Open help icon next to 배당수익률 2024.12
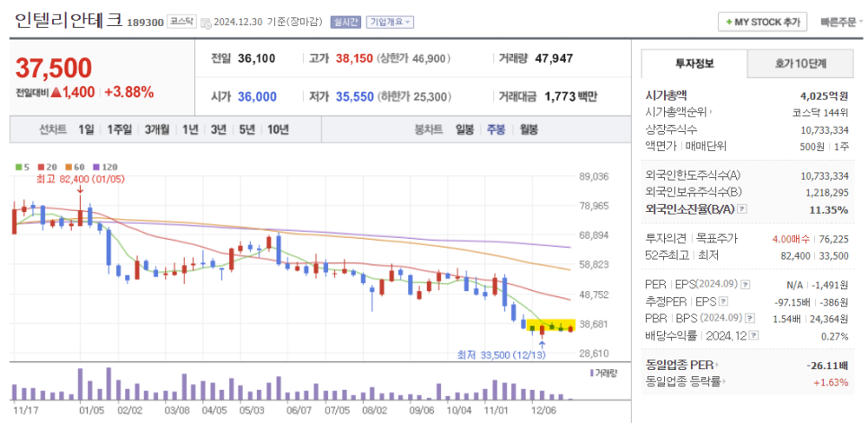Image resolution: width=868 pixels, height=423 pixels. click(755, 336)
